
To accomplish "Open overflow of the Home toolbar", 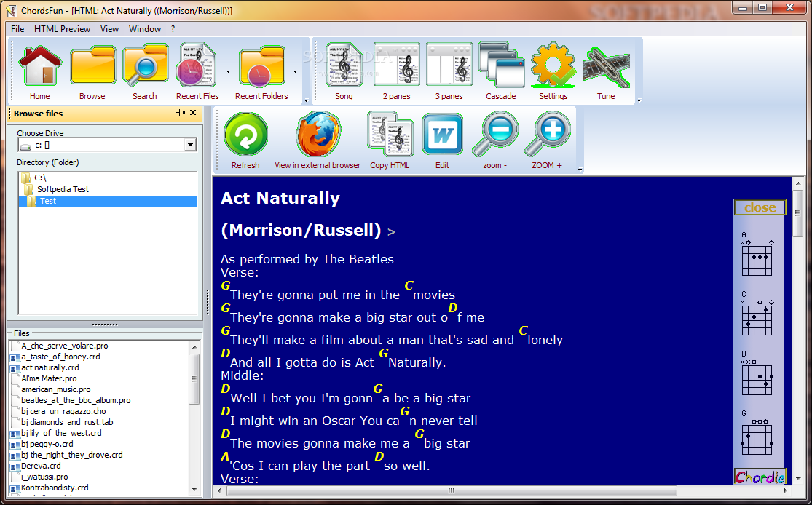I will tap(306, 100).
